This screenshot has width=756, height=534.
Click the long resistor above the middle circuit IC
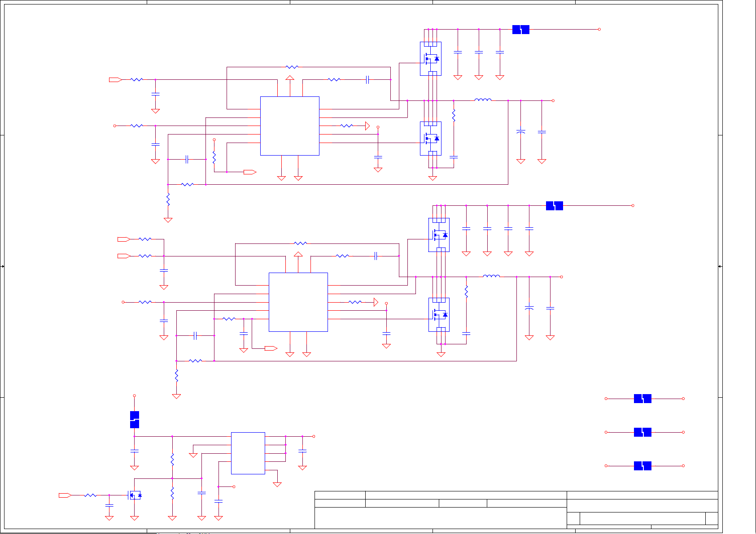click(301, 243)
